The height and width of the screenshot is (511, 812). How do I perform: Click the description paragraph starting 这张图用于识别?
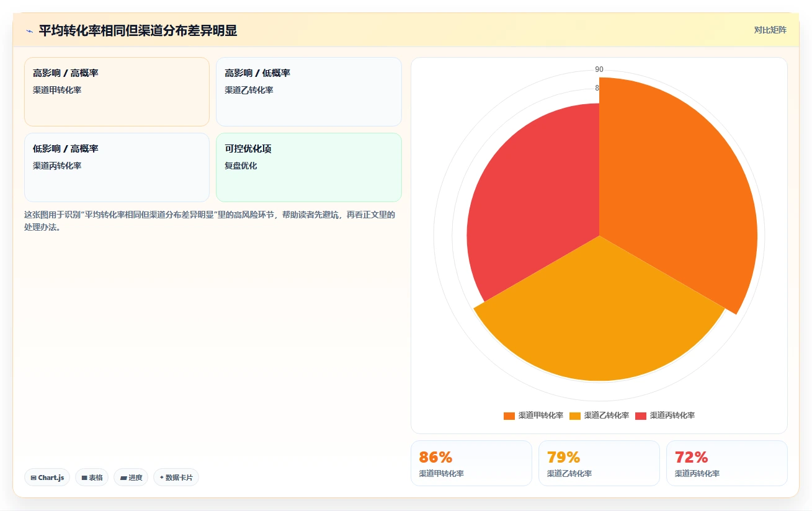pos(210,221)
